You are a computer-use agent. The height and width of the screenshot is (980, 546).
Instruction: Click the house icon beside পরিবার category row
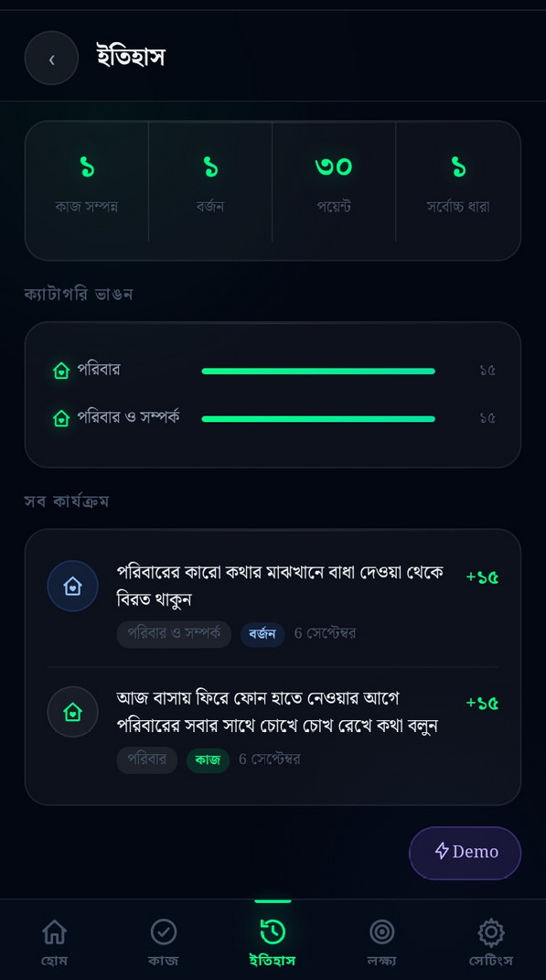[60, 371]
